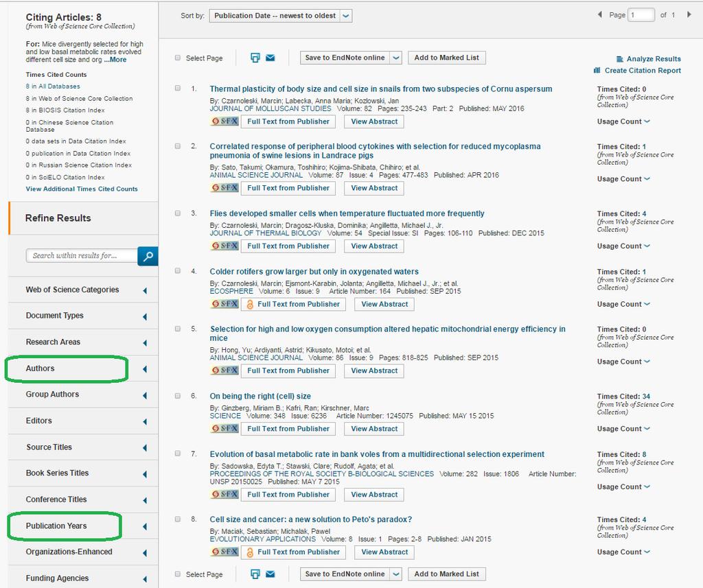View Abstract for Cornu aspersum snails article
The image size is (703, 588).
coord(374,121)
